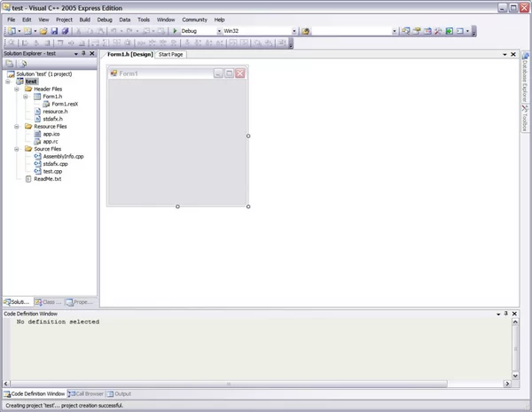Switch to the Output tab

(119, 393)
